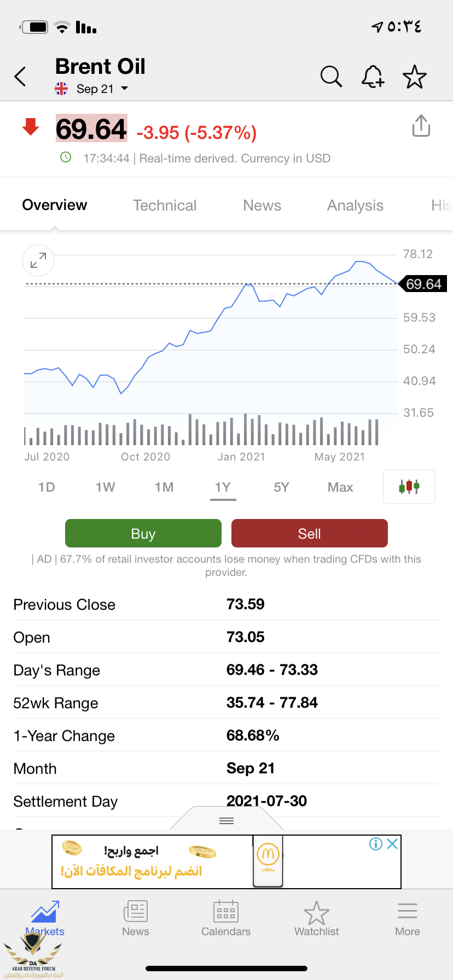
Task: Open search with magnifier icon
Action: point(331,77)
